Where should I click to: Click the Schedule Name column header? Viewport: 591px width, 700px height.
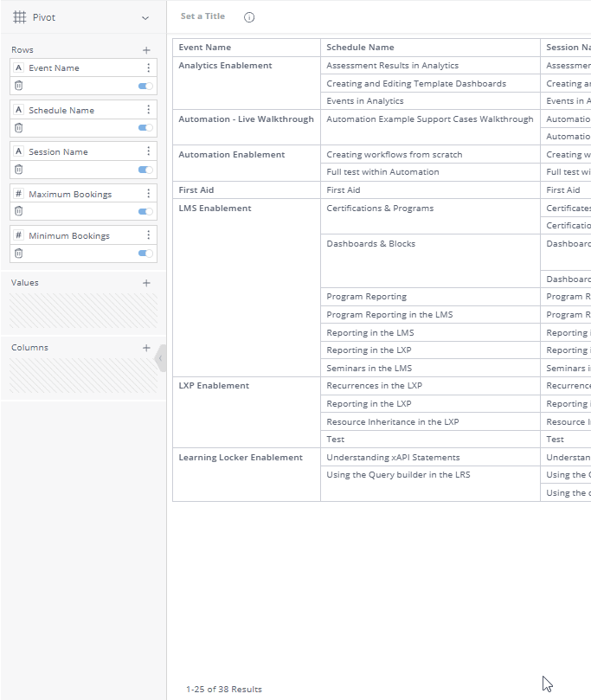click(360, 48)
